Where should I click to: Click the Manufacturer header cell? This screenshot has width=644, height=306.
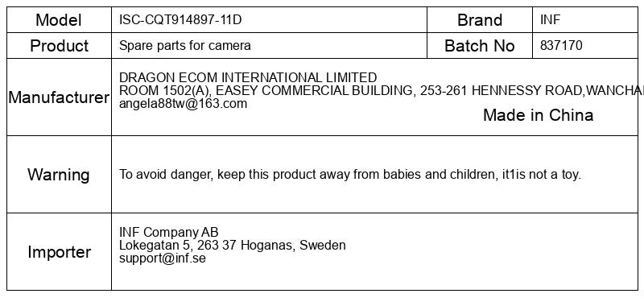point(59,97)
